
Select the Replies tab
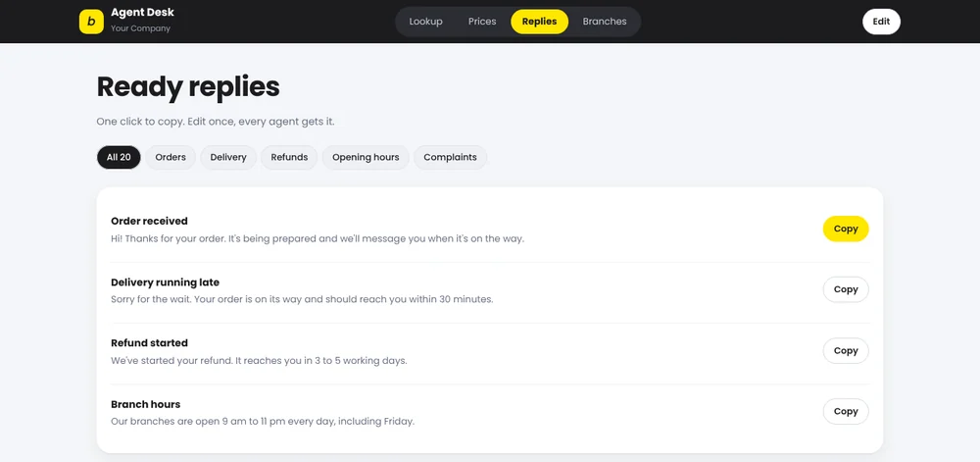539,22
